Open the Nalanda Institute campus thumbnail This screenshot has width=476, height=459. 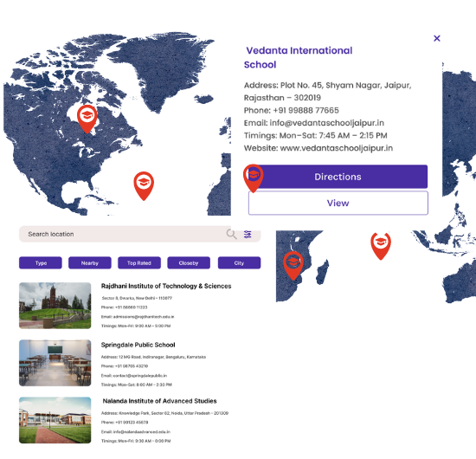coord(55,420)
